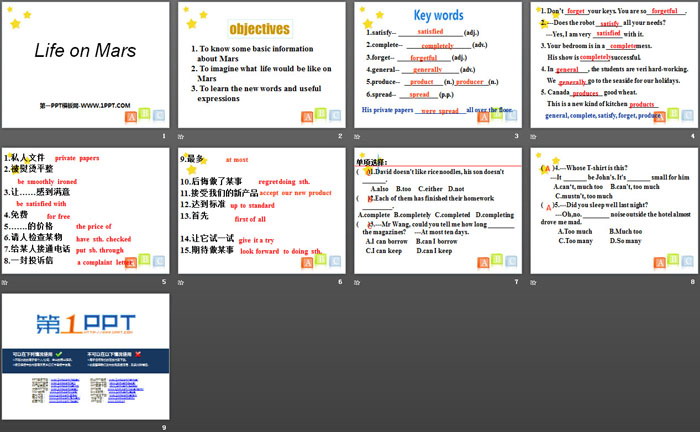
Task: Select slide 4 with the fill-in-the-blank sentences
Action: point(612,65)
